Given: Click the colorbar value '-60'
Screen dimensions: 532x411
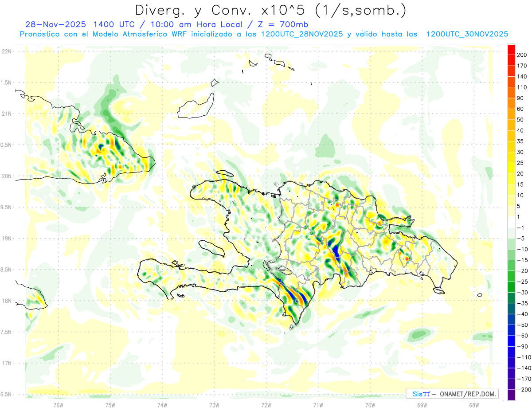Looking at the screenshot, I should click(524, 336).
